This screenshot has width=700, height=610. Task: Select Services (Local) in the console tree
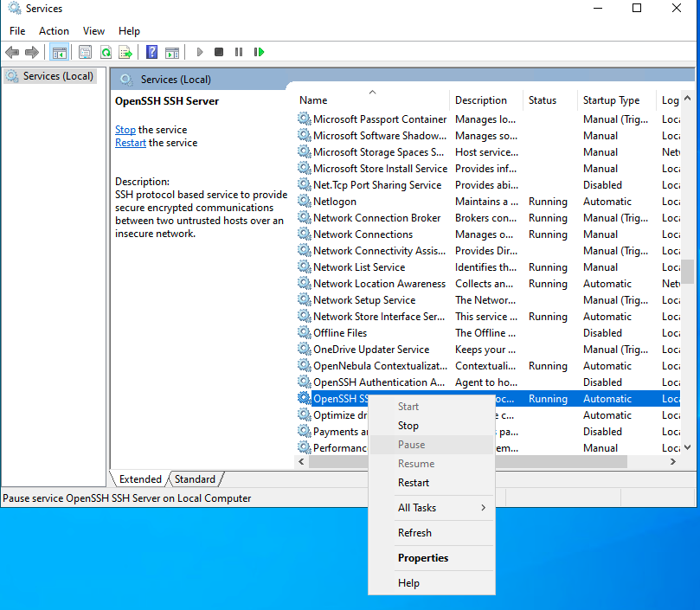tap(50, 76)
